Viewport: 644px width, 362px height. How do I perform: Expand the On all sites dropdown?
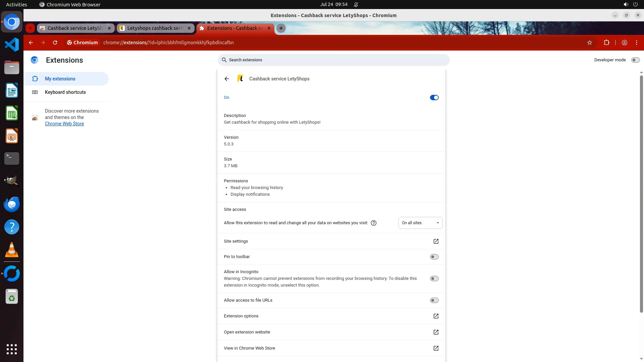pyautogui.click(x=420, y=223)
